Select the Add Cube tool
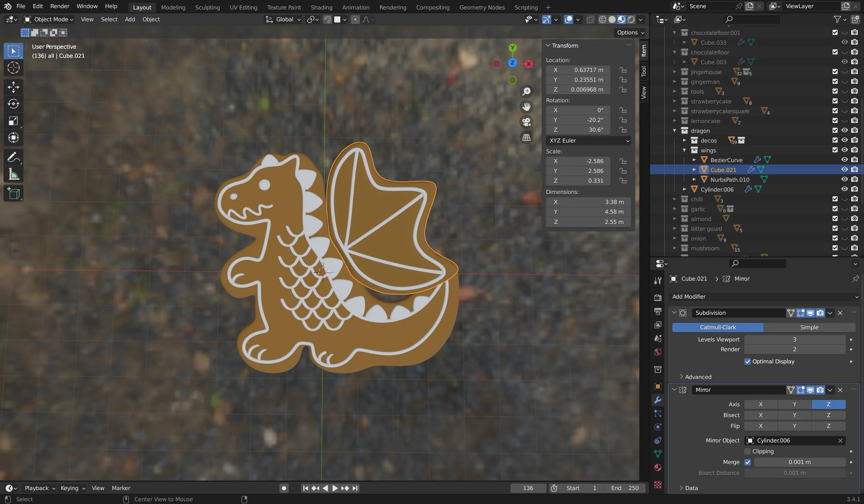 (x=13, y=194)
